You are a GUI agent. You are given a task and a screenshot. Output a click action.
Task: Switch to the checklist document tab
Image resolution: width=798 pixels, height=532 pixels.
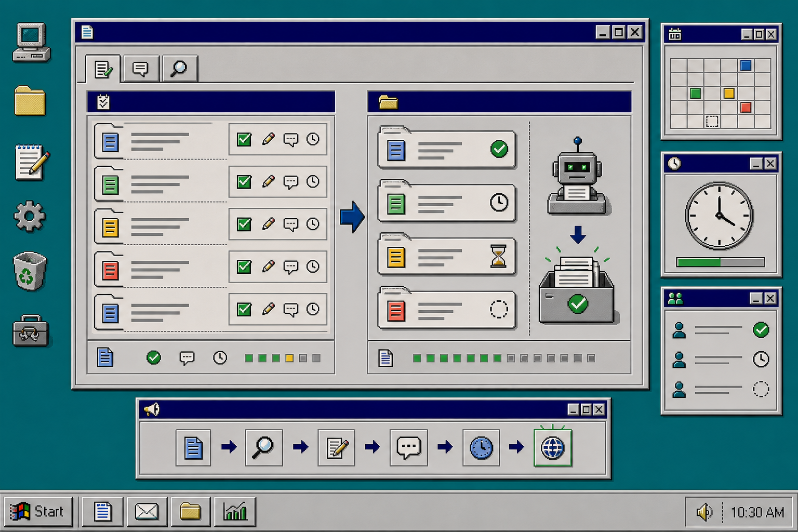click(103, 69)
